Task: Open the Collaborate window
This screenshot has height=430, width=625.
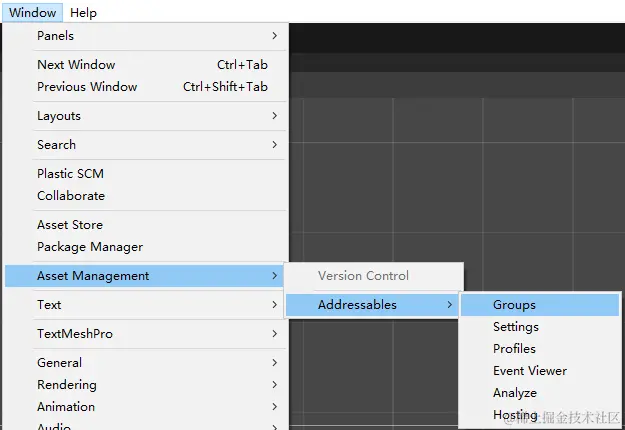Action: click(71, 196)
